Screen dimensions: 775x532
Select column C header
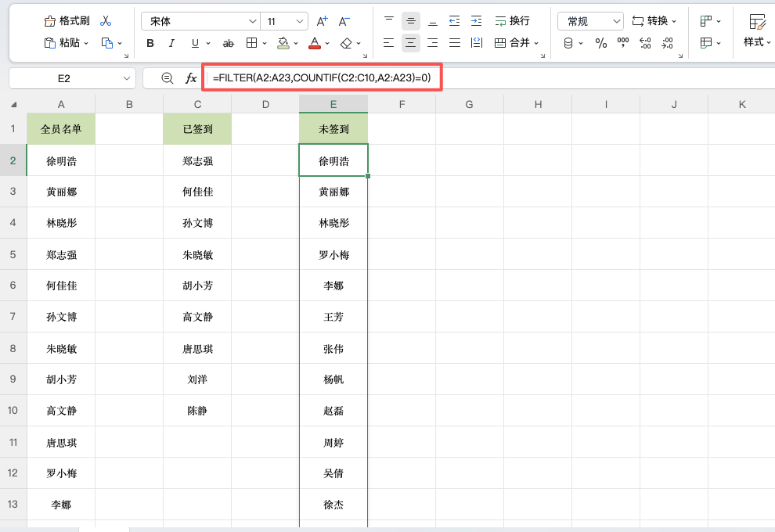(197, 104)
